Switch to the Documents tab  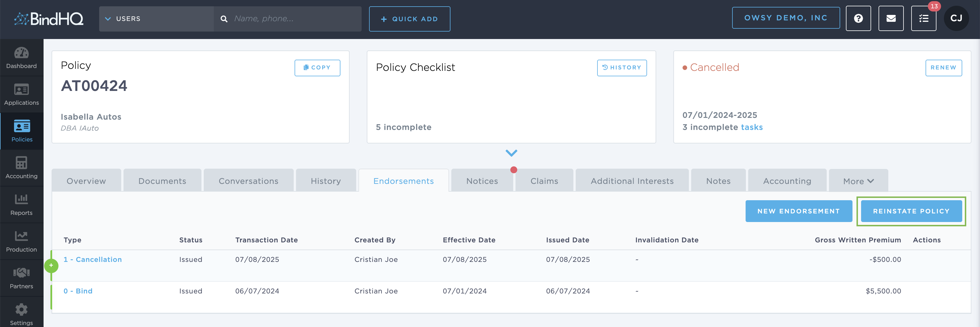pos(162,181)
